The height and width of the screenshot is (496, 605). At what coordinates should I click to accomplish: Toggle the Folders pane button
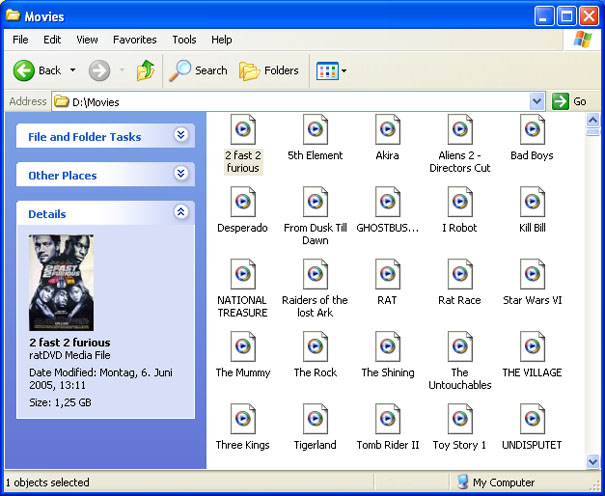pyautogui.click(x=269, y=70)
